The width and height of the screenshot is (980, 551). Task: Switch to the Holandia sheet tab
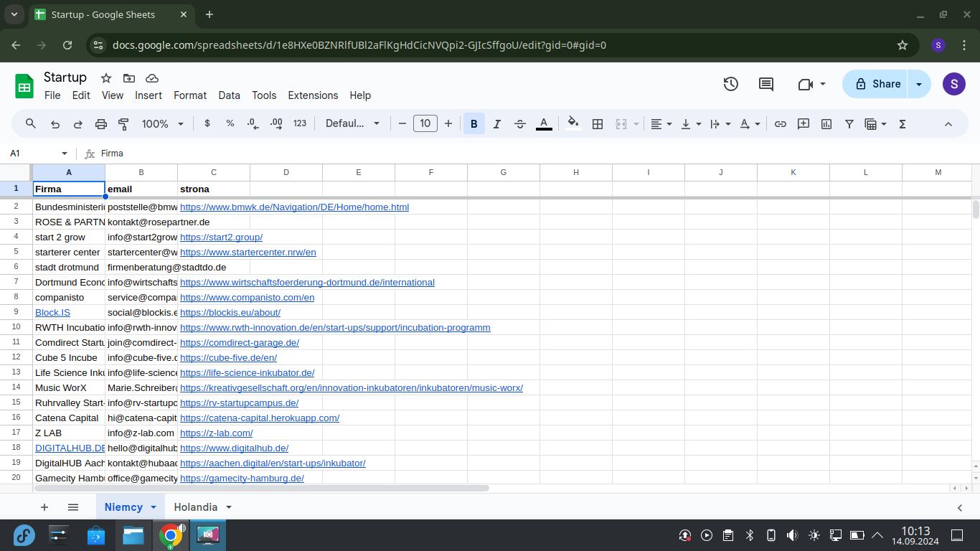[195, 507]
